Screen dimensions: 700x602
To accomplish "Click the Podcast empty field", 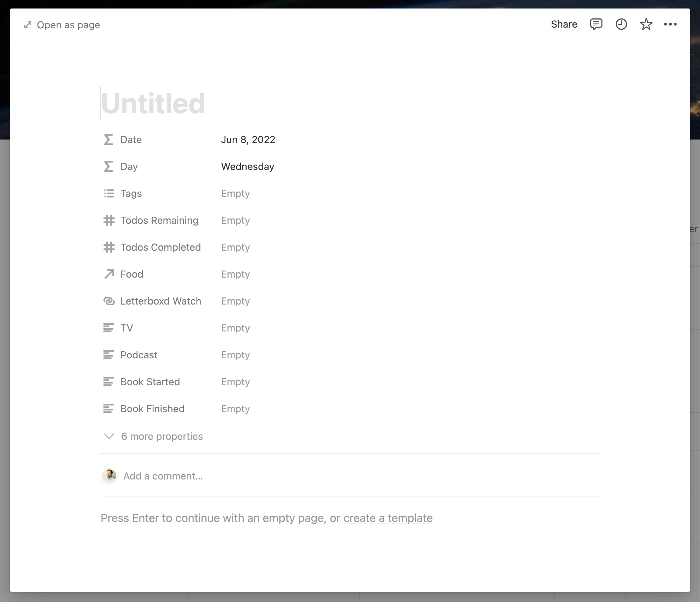I will coord(235,354).
